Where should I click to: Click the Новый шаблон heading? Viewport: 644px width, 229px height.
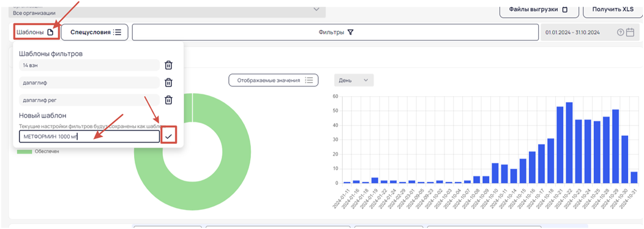pos(43,116)
